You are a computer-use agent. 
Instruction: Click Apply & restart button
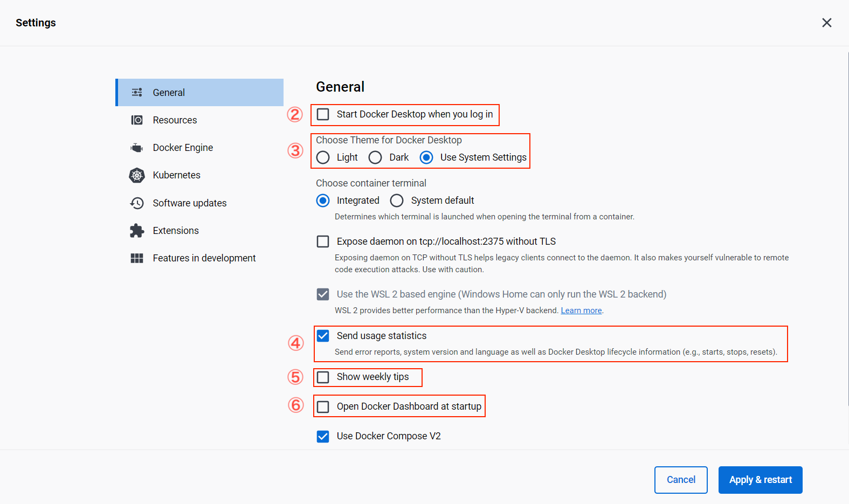[760, 480]
